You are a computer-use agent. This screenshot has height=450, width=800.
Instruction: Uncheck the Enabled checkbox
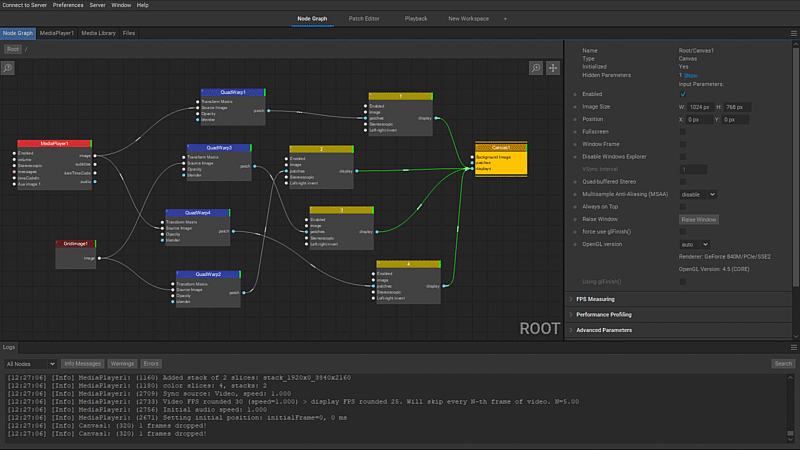click(683, 94)
